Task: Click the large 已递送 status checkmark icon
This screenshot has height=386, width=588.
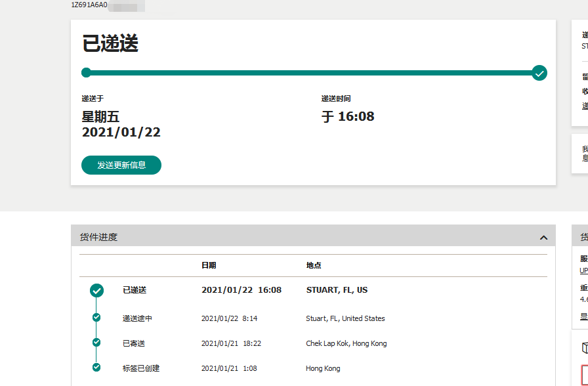Action: 96,290
